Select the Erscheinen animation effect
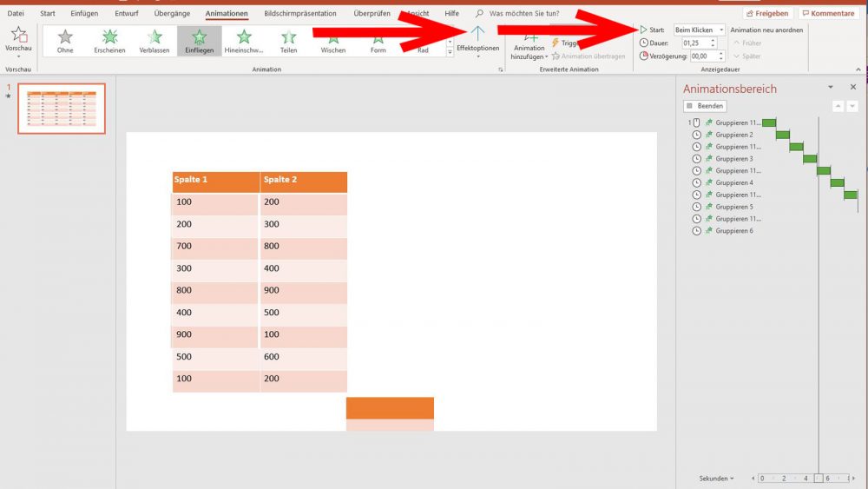 tap(109, 39)
